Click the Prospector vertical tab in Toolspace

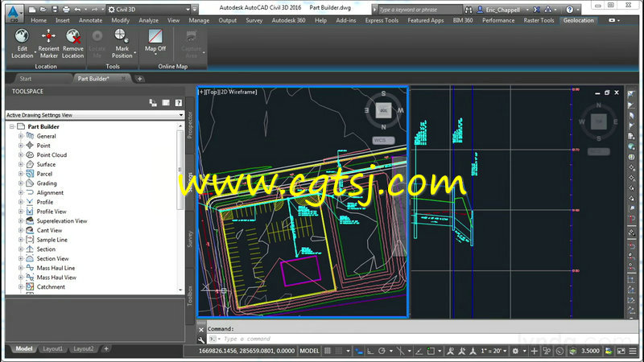[190, 125]
